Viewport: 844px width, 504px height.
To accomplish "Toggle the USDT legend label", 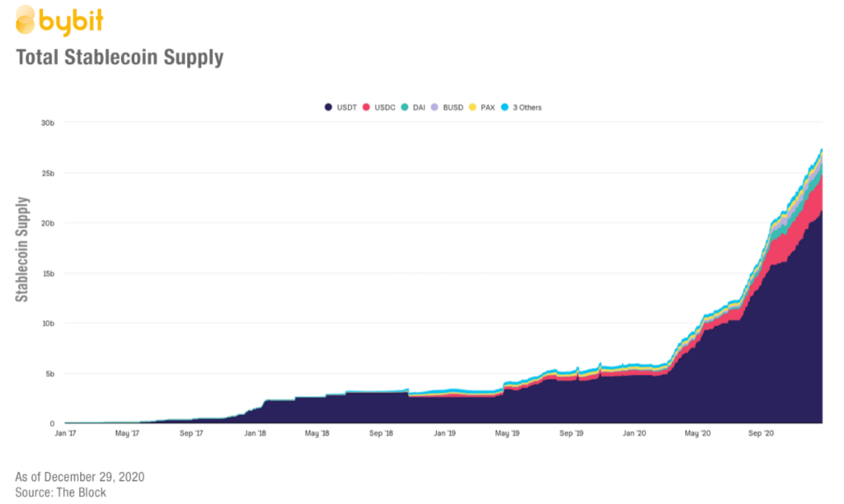I will (x=347, y=108).
